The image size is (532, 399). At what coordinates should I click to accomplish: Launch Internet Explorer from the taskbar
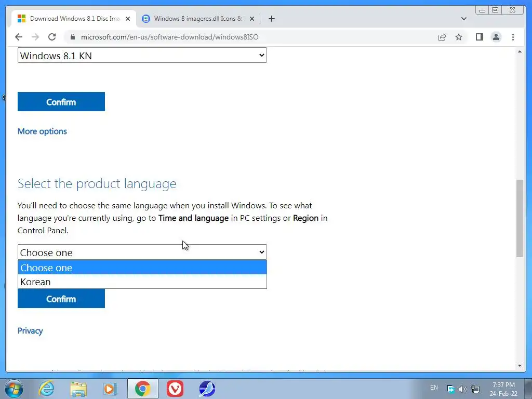pyautogui.click(x=46, y=389)
